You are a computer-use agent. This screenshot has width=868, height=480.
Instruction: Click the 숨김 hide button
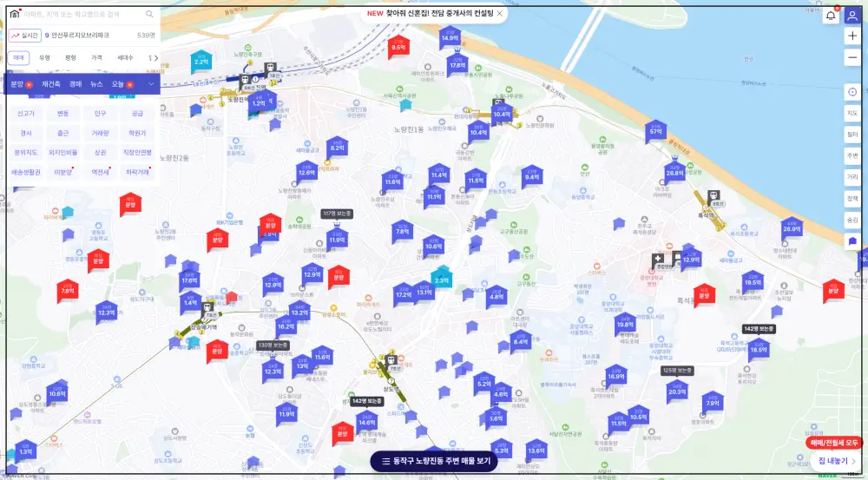pyautogui.click(x=852, y=220)
